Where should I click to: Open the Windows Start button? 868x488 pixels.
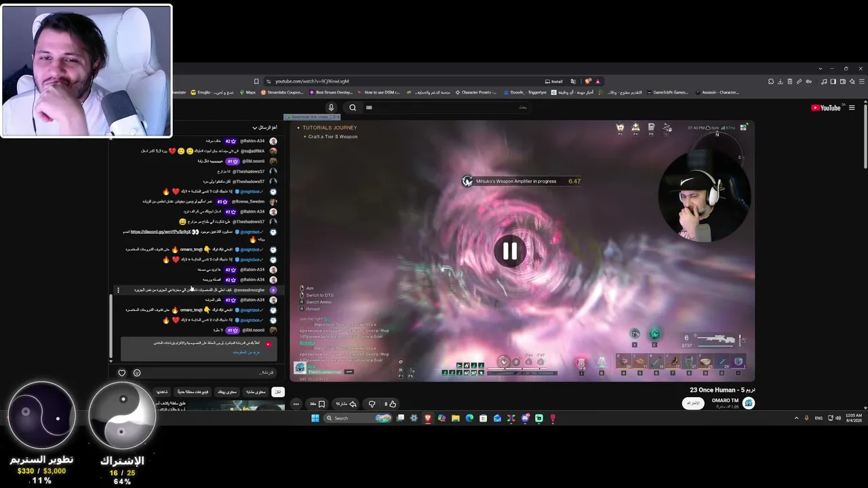point(315,418)
